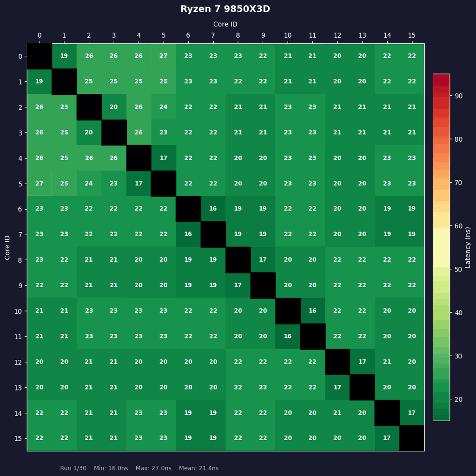Select the "17" cell in row 12, column 13
476x476 pixels.
pyautogui.click(x=362, y=362)
